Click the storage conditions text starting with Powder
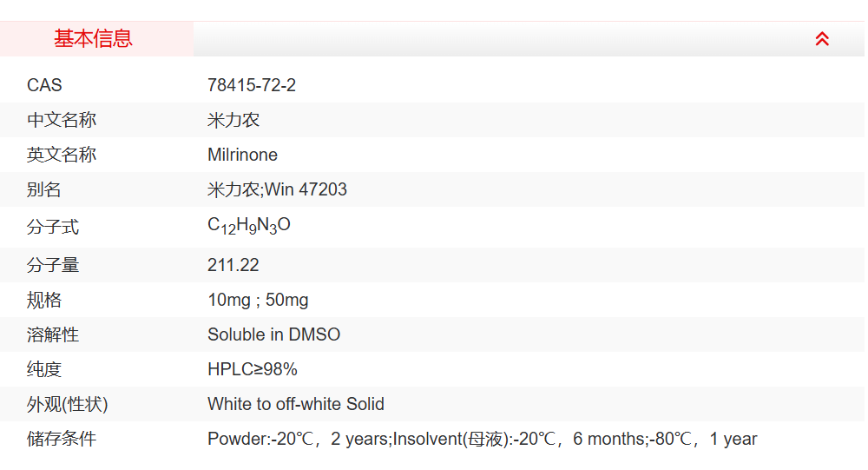868x470 pixels. (x=482, y=439)
